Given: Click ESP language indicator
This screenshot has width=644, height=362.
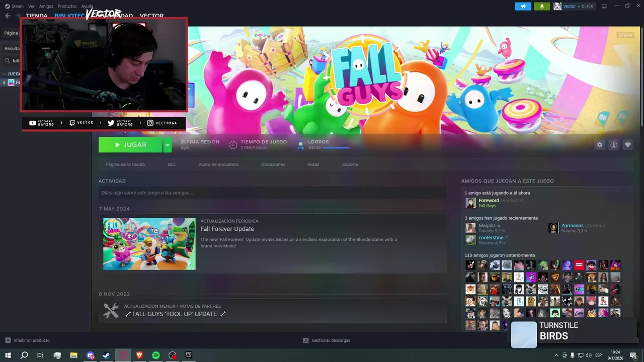Looking at the screenshot, I should click(599, 355).
